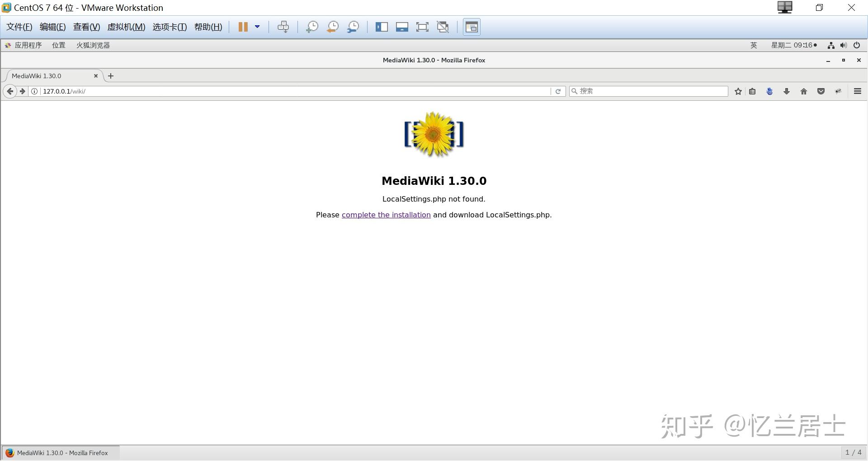Viewport: 868px width, 461px height.
Task: Take a snapshot of the virtual machine
Action: click(311, 27)
